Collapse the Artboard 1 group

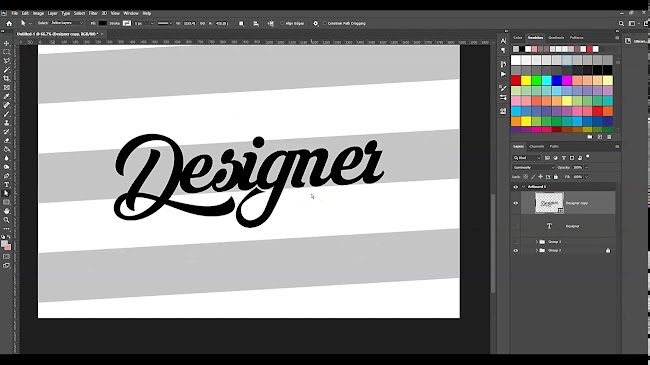pos(524,187)
